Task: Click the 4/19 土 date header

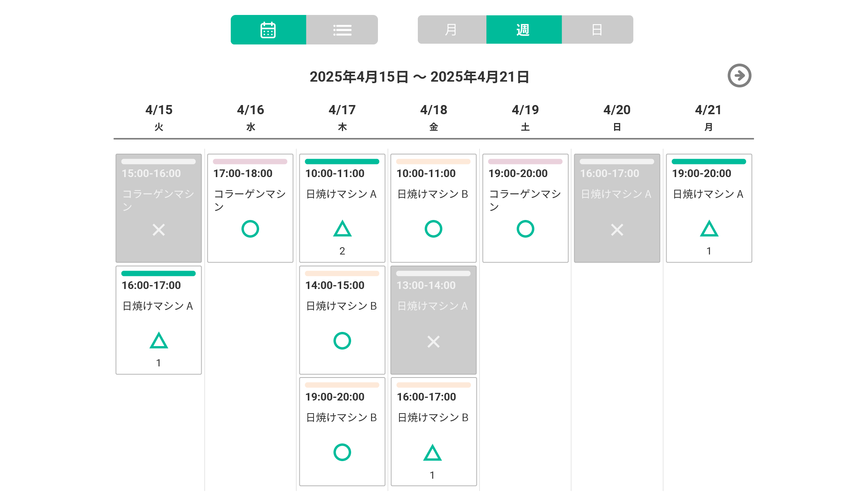Action: pyautogui.click(x=525, y=117)
